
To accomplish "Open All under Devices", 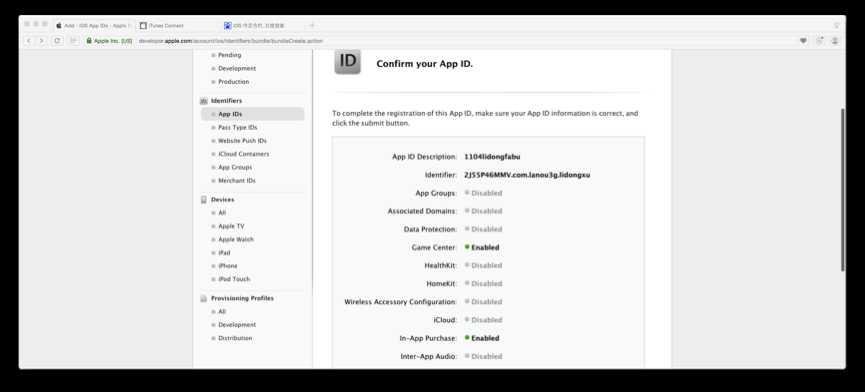I will coord(222,213).
